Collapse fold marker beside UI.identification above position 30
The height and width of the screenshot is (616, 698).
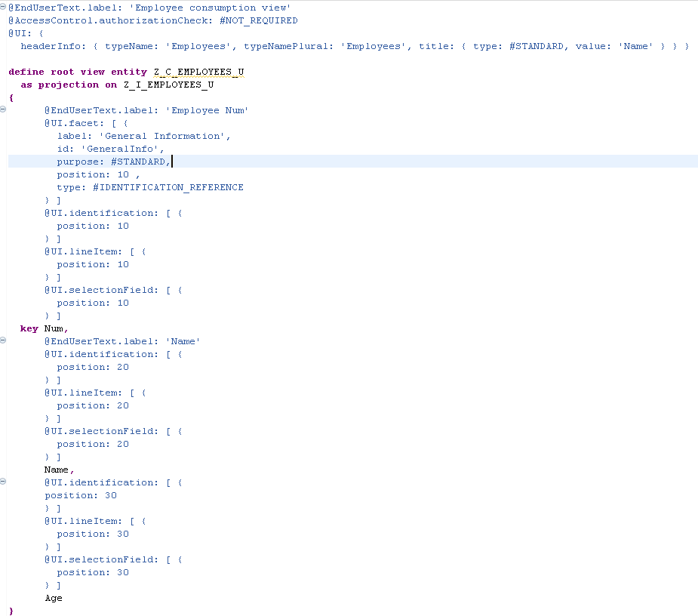[3, 482]
